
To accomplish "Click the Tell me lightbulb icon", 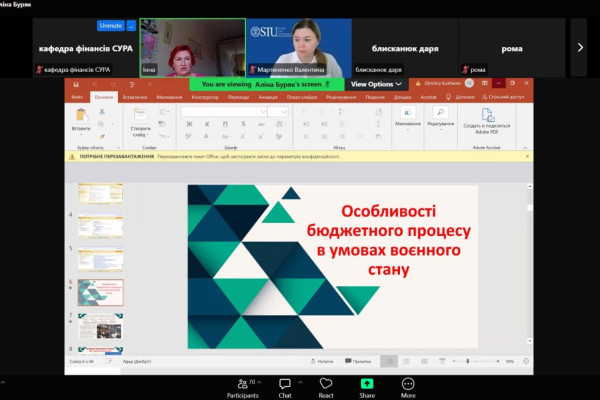I will pyautogui.click(x=448, y=97).
